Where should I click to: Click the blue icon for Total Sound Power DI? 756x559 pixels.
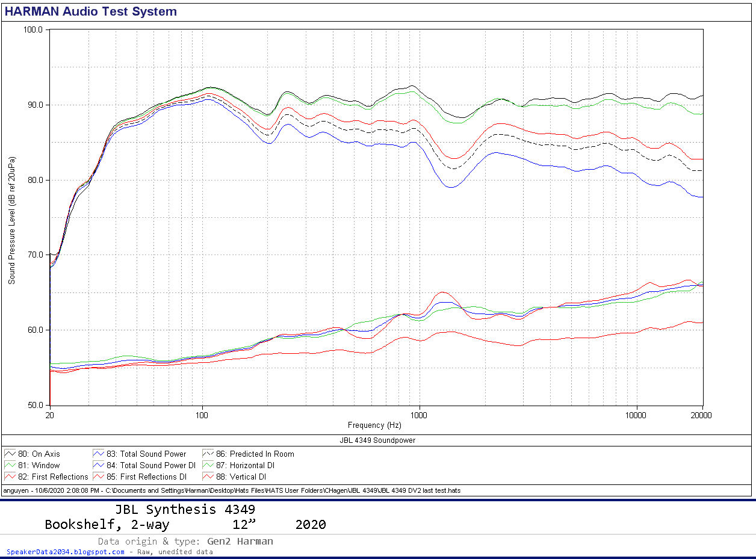[99, 465]
